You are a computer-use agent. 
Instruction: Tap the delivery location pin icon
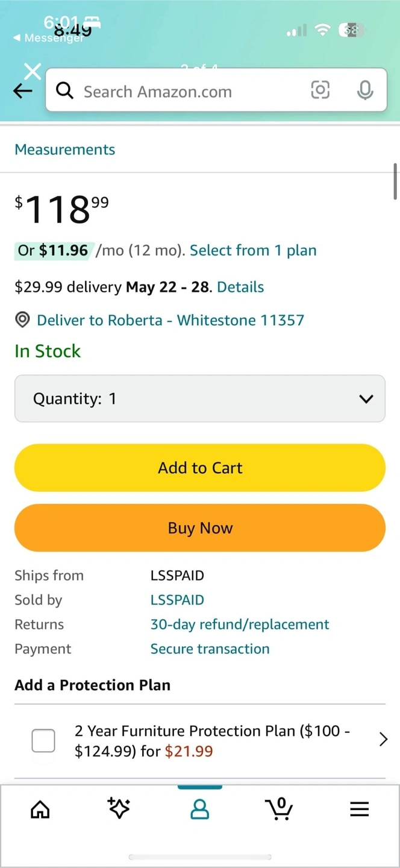point(22,320)
